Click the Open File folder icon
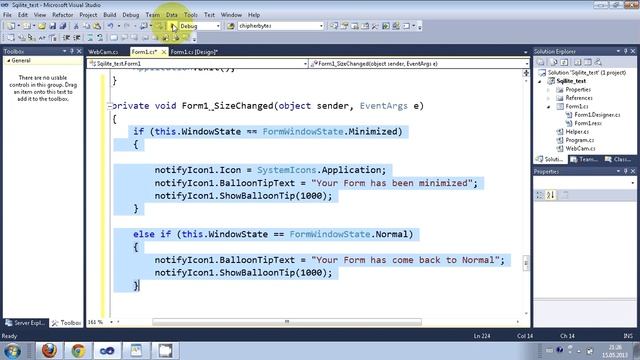 [42, 26]
